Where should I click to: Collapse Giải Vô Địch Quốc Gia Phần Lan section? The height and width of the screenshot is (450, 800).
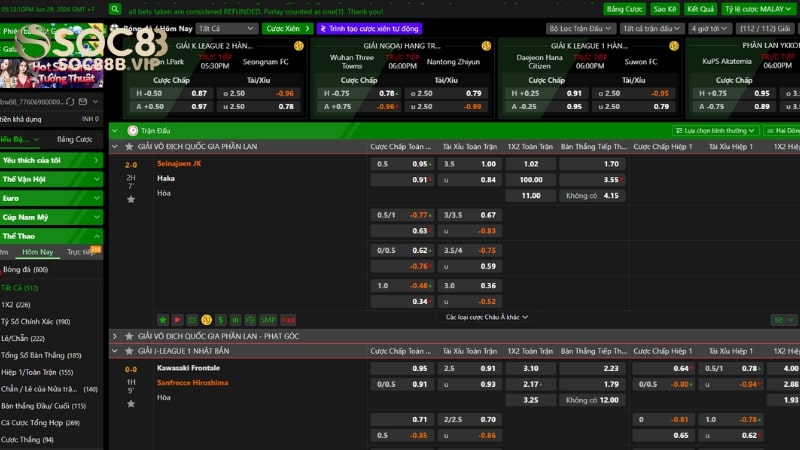[x=115, y=146]
